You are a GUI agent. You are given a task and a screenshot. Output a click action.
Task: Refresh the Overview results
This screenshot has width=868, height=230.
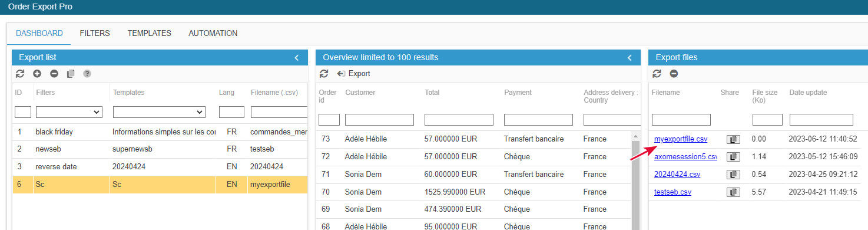click(324, 74)
